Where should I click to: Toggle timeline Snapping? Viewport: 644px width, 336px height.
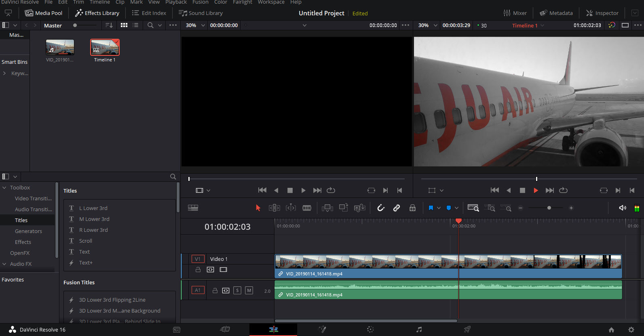[381, 208]
